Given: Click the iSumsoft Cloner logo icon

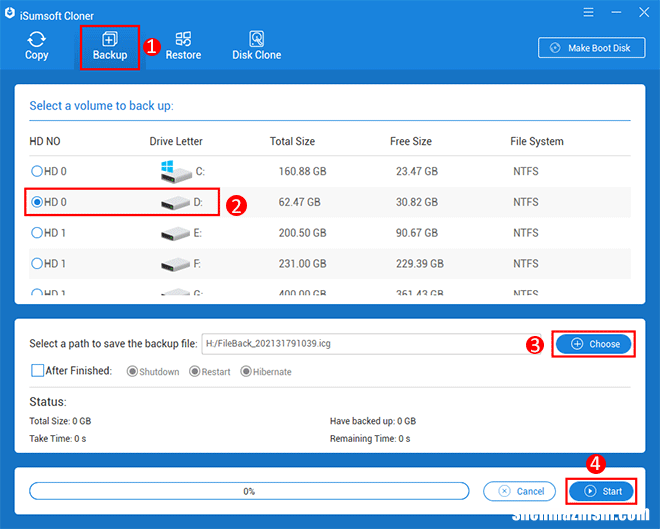Looking at the screenshot, I should (10, 13).
